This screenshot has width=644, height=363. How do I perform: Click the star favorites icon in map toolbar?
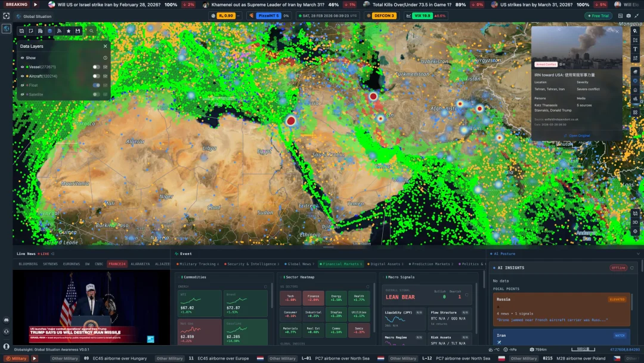69,30
